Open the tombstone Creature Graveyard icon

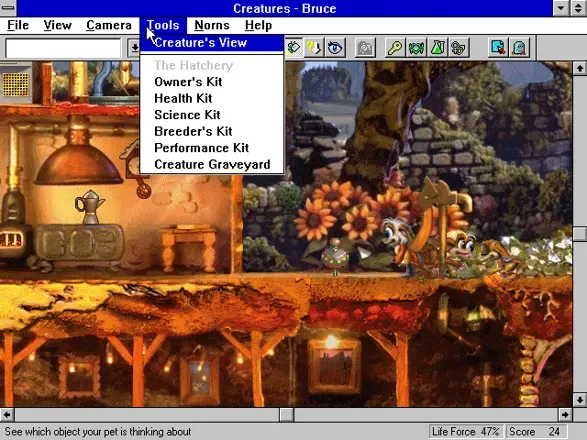pos(520,48)
